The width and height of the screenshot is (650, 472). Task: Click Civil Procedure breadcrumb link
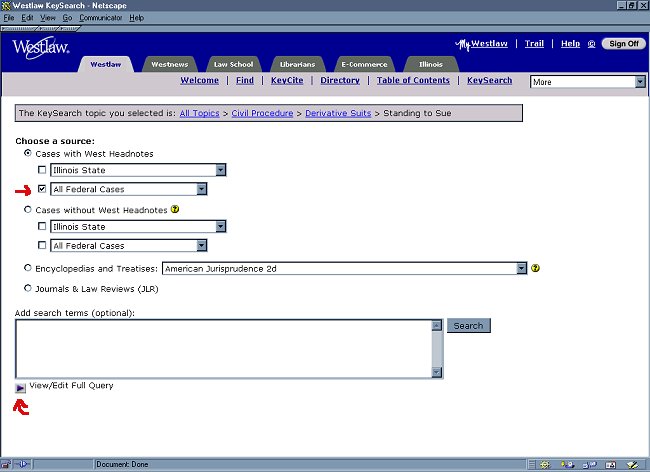[262, 113]
